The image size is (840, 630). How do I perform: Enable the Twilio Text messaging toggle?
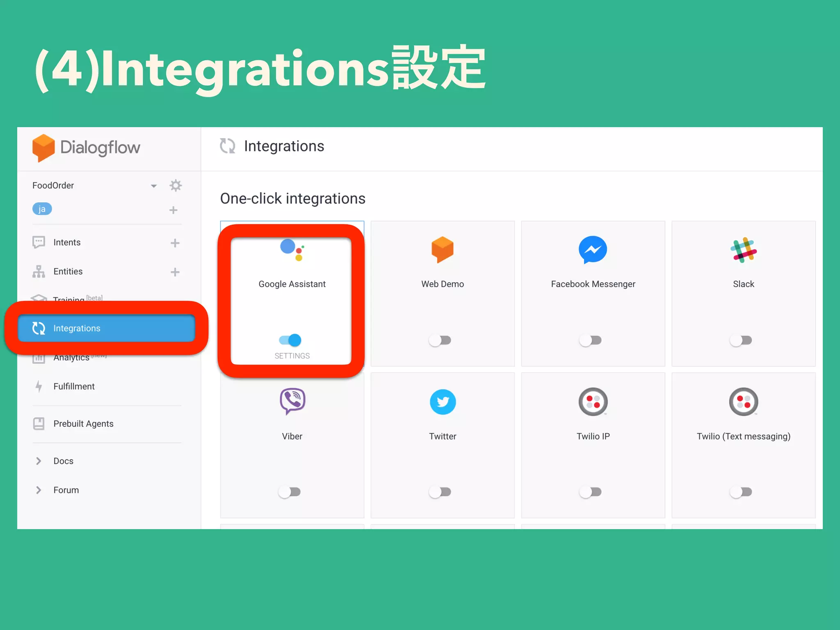741,492
